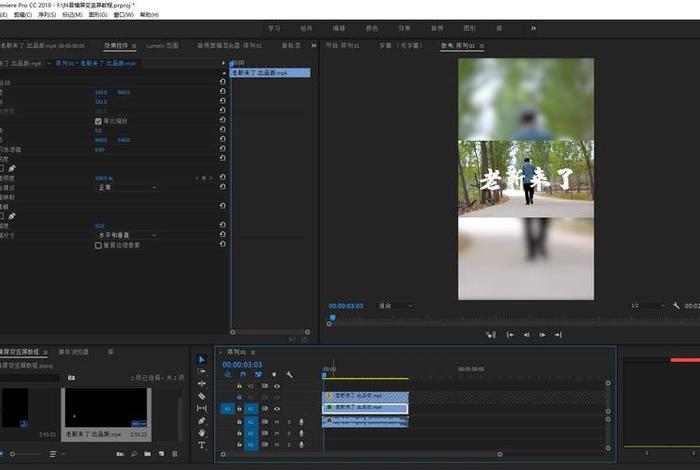Hide track V1 with its eye icon
The image size is (700, 470).
pos(277,409)
